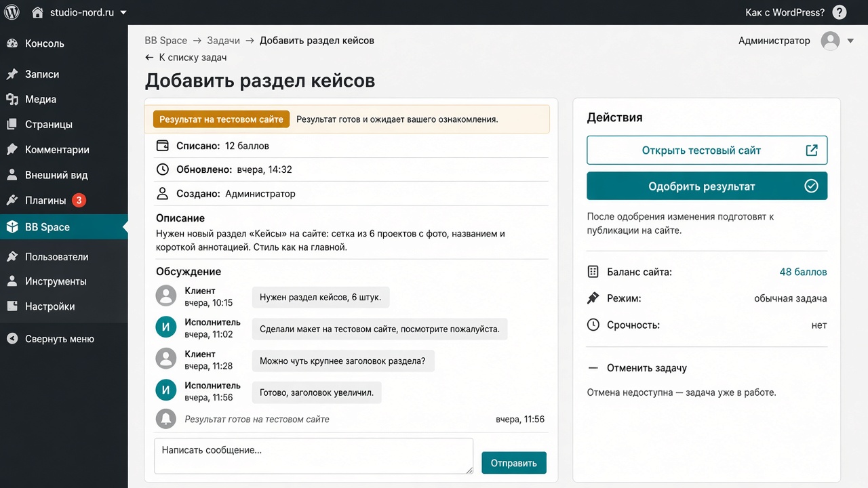This screenshot has height=488, width=868.
Task: Click the message Готово, заголовок увеличил.
Action: (317, 392)
